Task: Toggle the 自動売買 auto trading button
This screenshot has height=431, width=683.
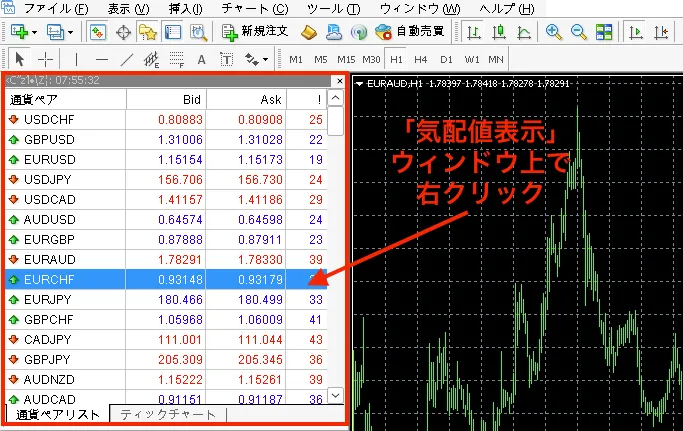Action: [409, 31]
